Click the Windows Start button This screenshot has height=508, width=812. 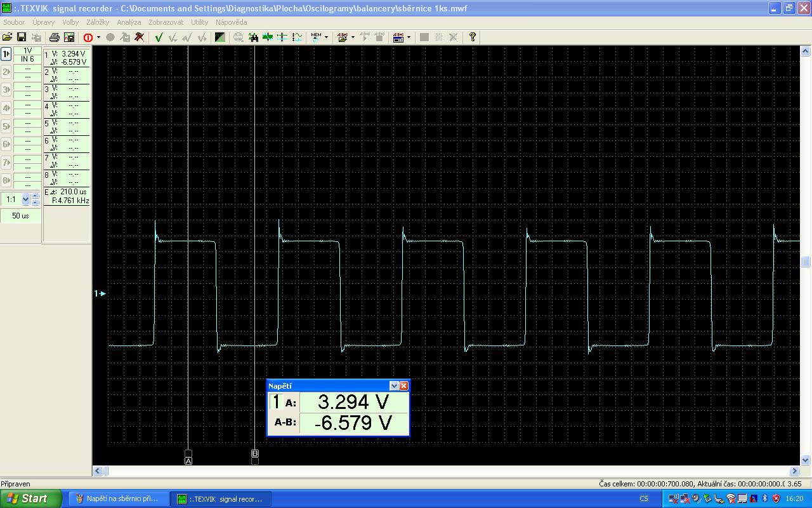coord(30,498)
